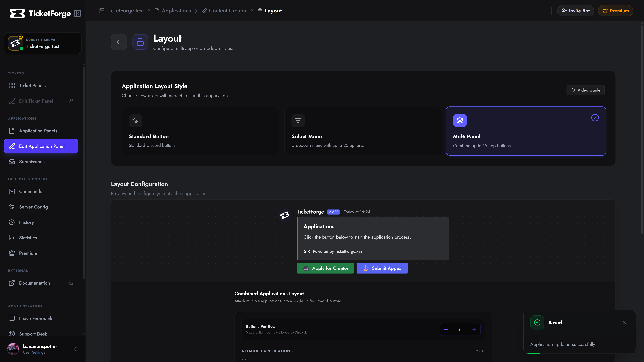Expand the bananenspotter user settings chevron

[76, 349]
